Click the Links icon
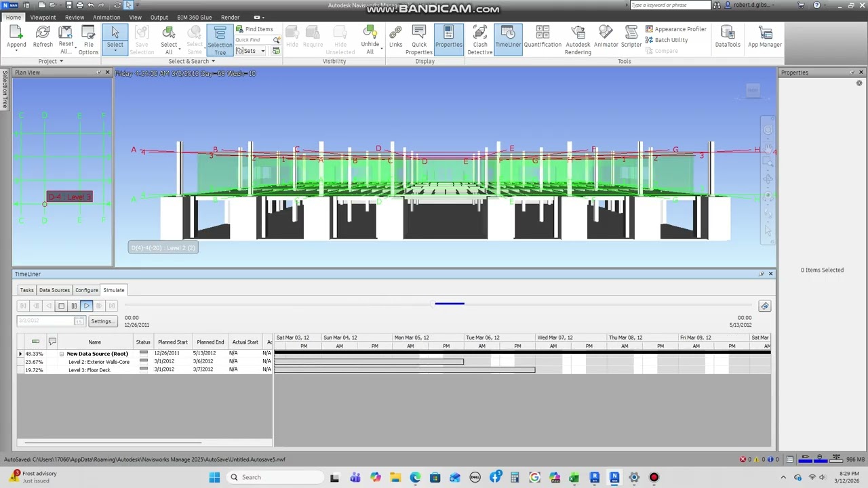The height and width of the screenshot is (488, 868). coord(395,37)
